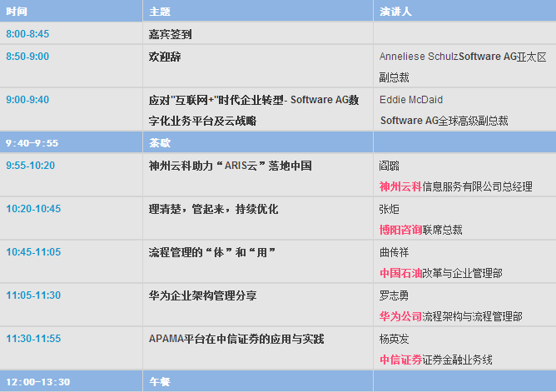
Task: Open the pink 中国石油 link
Action: tap(400, 273)
